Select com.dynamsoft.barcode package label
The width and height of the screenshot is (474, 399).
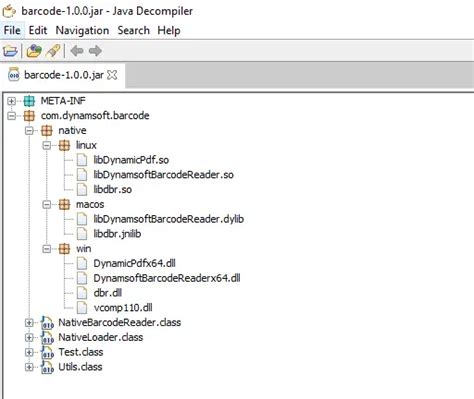pyautogui.click(x=95, y=116)
